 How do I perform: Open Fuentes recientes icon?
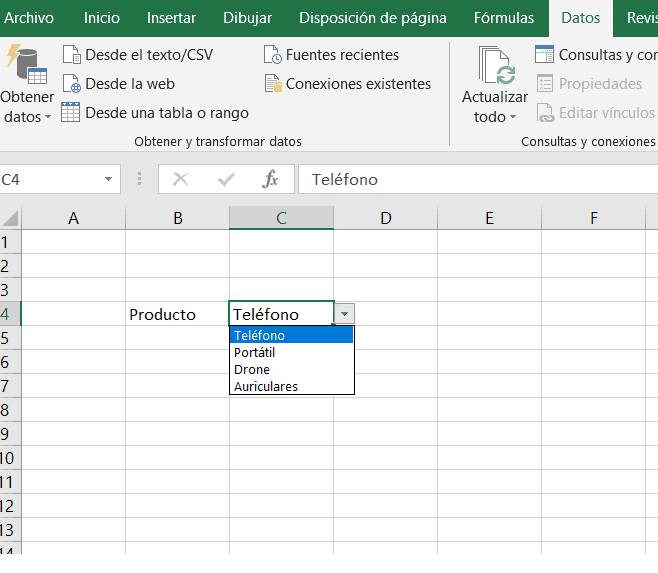pyautogui.click(x=273, y=55)
